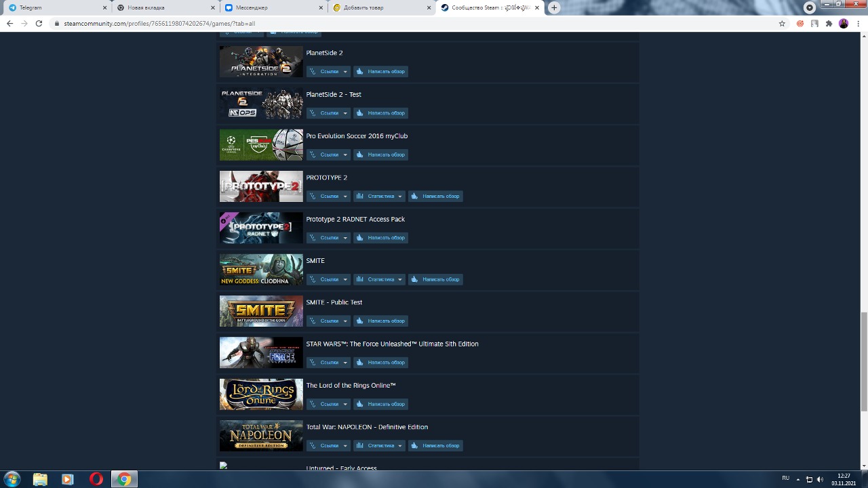Click the Chrome icon in the taskbar
868x488 pixels.
124,479
